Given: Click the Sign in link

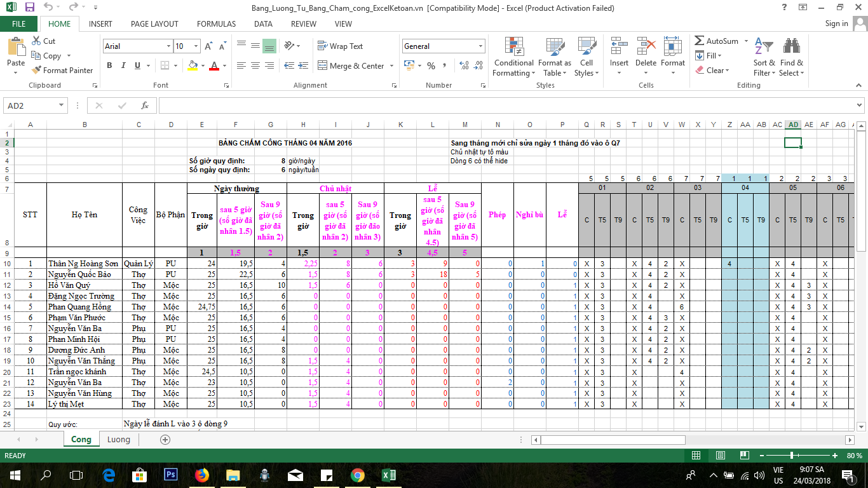Looking at the screenshot, I should point(836,24).
